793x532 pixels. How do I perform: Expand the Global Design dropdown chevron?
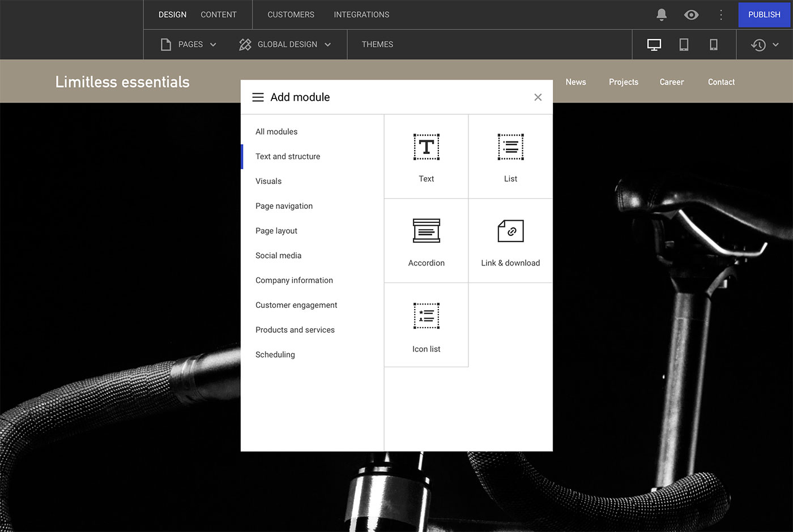[327, 45]
